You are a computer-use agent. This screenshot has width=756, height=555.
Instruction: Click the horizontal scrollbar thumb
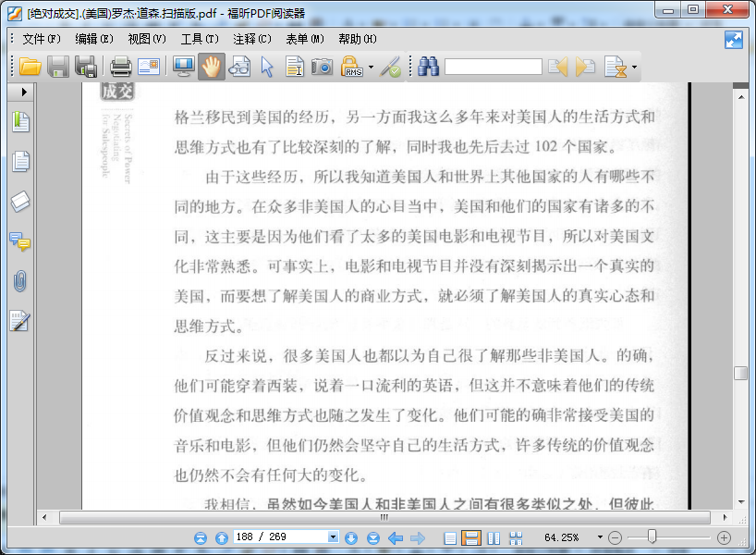pos(384,517)
